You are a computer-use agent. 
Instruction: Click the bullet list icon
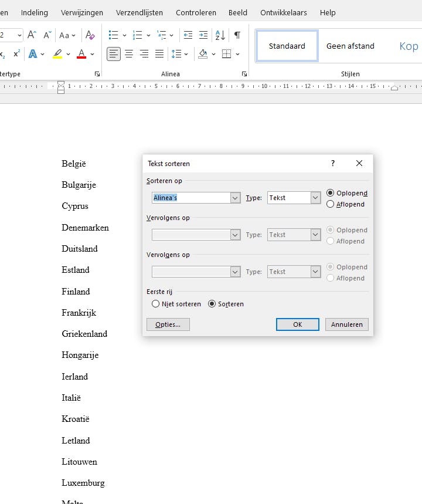click(x=114, y=35)
